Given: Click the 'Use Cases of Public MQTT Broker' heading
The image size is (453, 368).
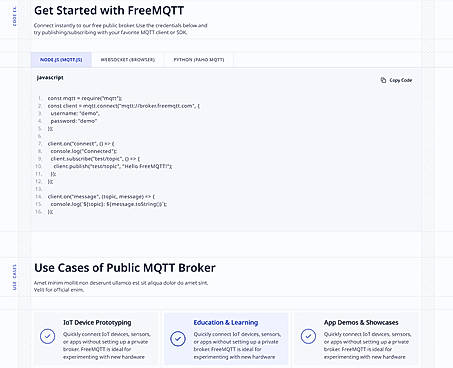Looking at the screenshot, I should click(x=125, y=268).
